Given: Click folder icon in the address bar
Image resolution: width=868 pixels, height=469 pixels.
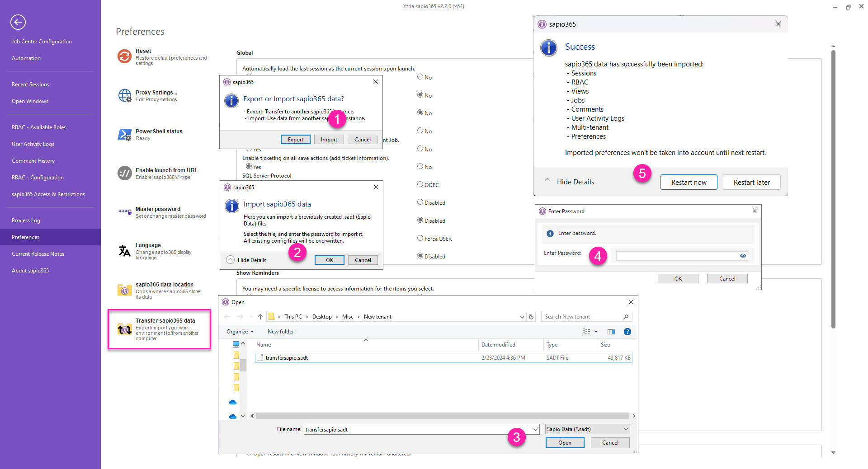Looking at the screenshot, I should 271,317.
